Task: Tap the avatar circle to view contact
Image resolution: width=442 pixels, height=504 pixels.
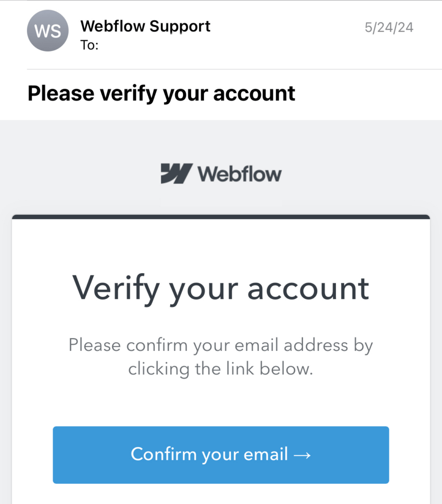Action: pos(48,31)
